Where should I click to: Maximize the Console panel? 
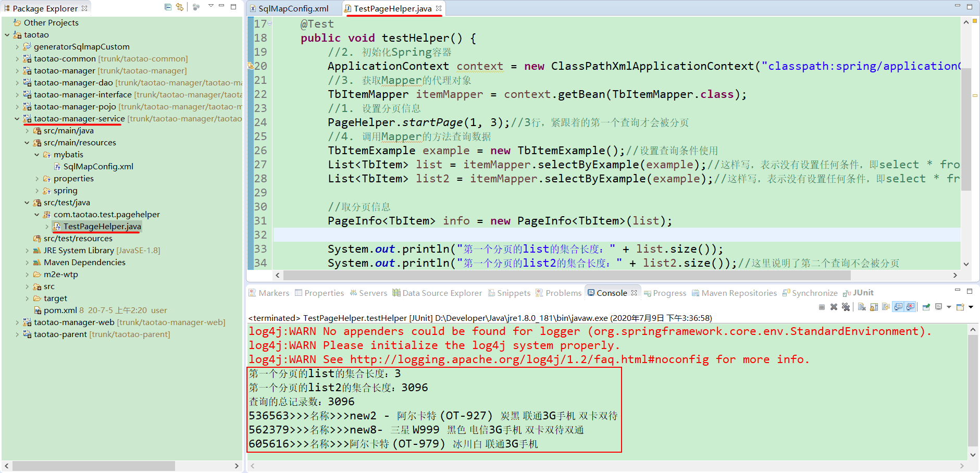[x=970, y=291]
